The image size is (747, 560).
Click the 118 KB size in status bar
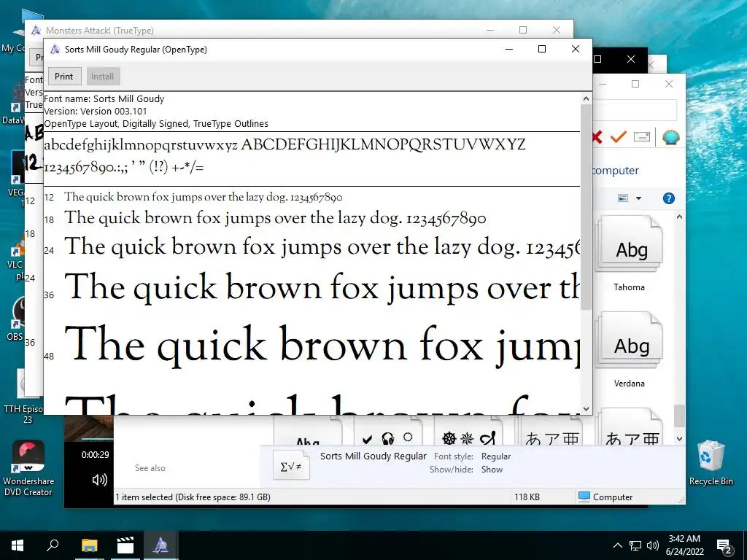(x=527, y=497)
